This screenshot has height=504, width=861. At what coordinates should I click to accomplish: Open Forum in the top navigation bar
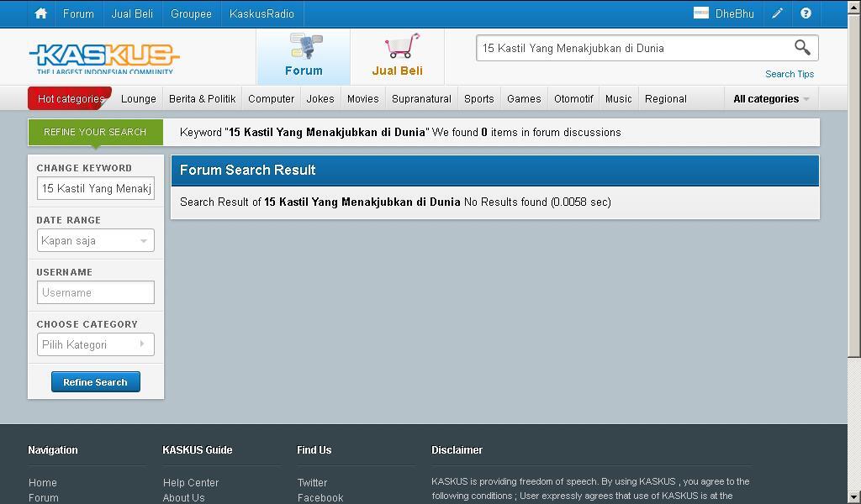[78, 13]
